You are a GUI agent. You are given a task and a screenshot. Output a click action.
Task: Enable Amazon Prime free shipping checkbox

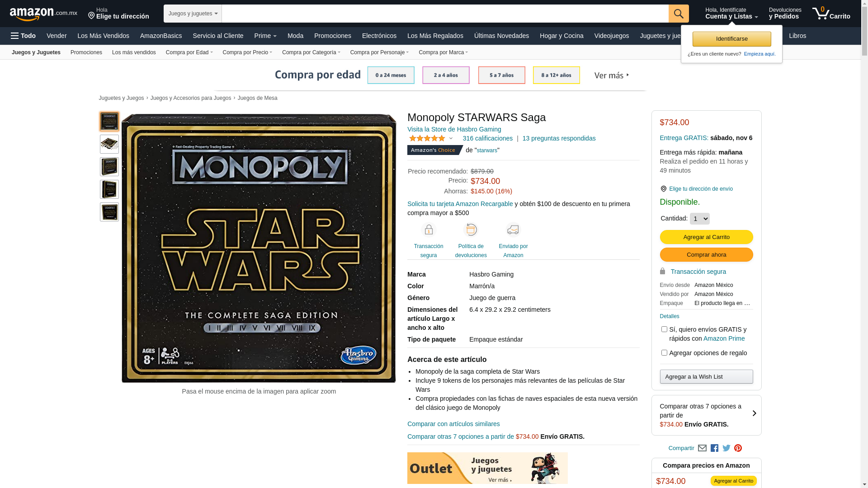pos(664,329)
